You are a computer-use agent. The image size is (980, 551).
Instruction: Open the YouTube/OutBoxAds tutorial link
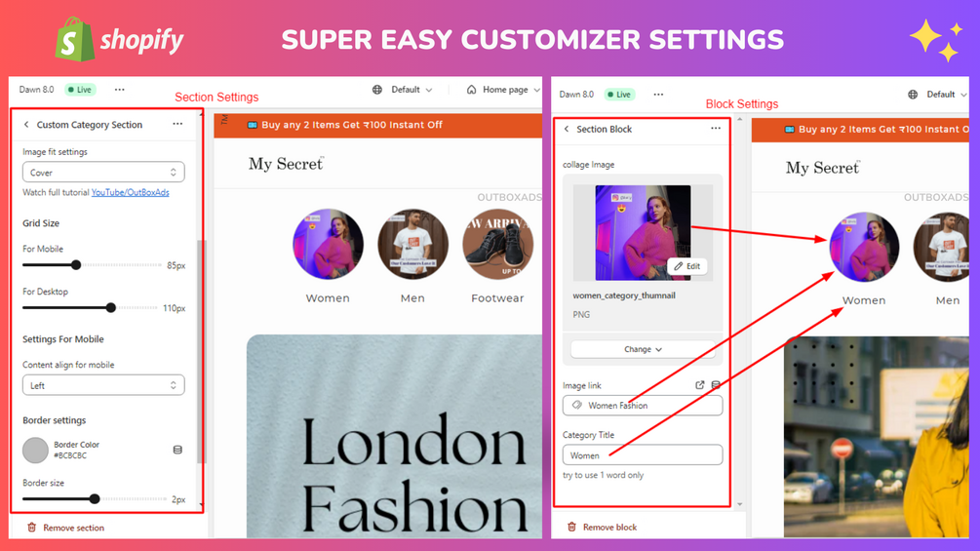(x=130, y=192)
